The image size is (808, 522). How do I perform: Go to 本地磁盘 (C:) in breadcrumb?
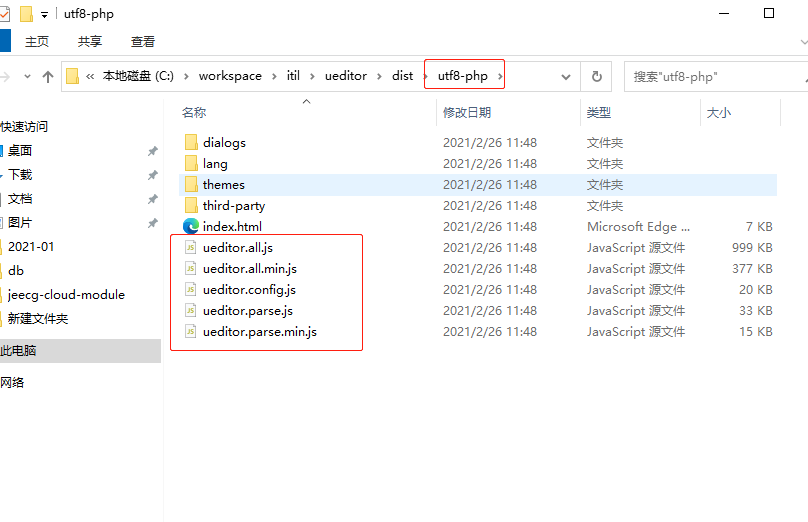138,76
